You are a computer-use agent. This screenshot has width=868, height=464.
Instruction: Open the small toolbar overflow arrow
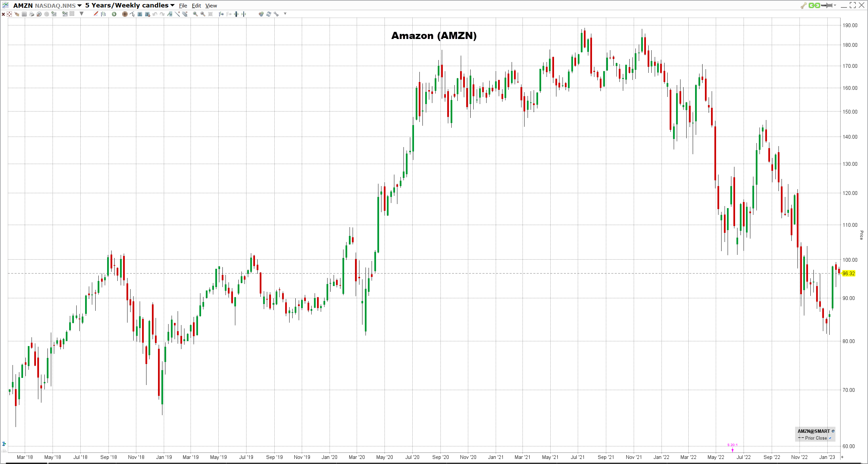tap(285, 14)
